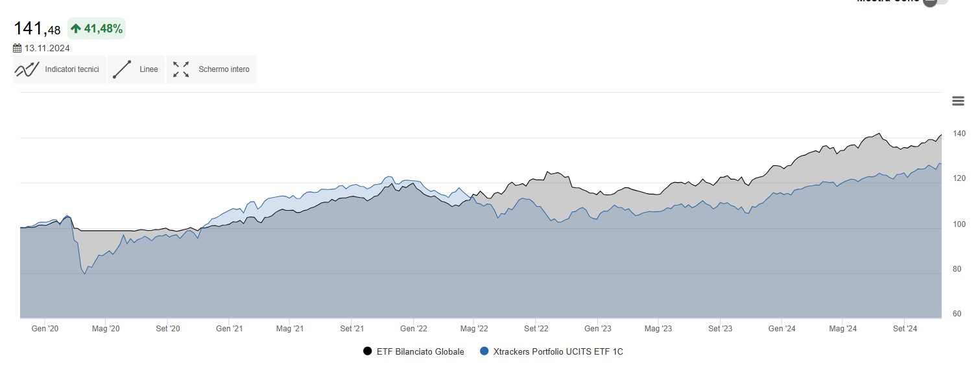This screenshot has width=980, height=367.
Task: Click the Gen '20 axis label
Action: tap(45, 329)
